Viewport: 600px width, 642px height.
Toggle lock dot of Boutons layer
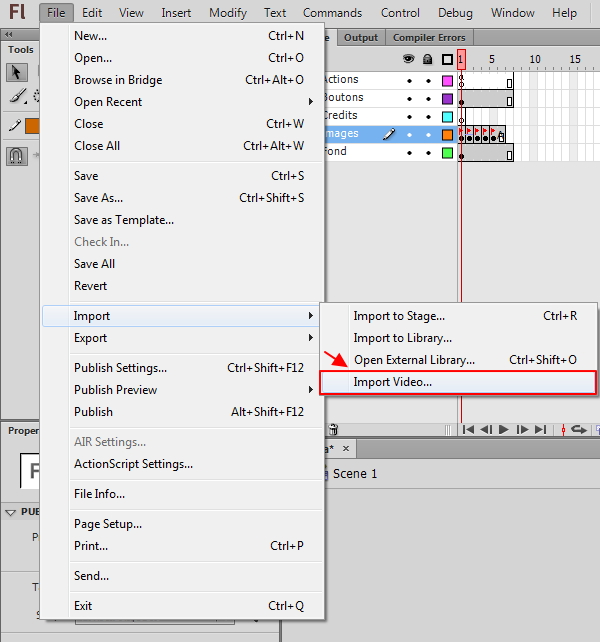point(428,99)
